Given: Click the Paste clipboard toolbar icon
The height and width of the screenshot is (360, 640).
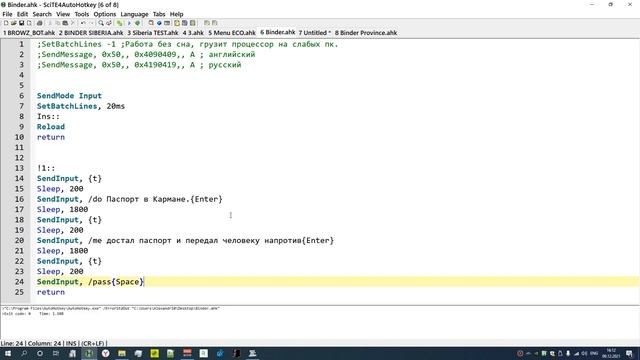Looking at the screenshot, I should coord(65,23).
